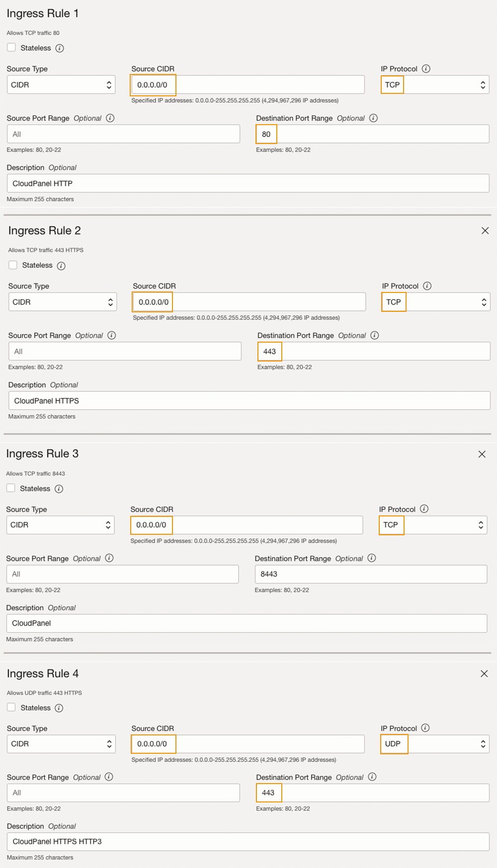Click Destination Port Range info icon in Ingress Rule 2
497x868 pixels.
(x=375, y=335)
